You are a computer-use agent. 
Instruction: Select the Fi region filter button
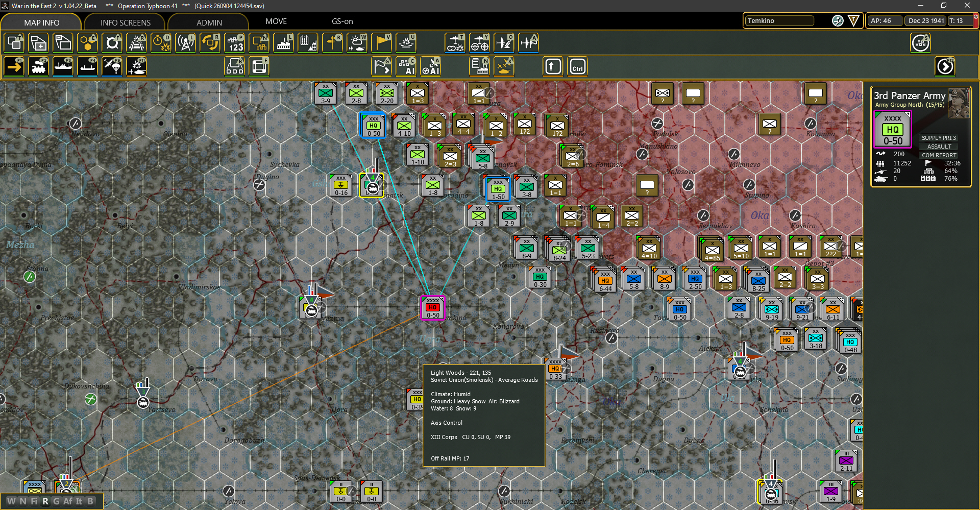point(34,501)
